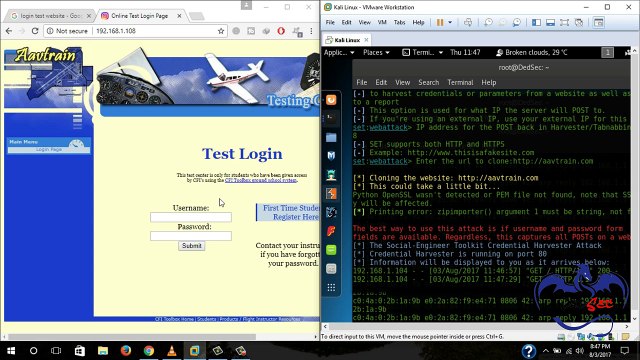
Task: Click the Aavtrain logo
Action: coord(45,55)
